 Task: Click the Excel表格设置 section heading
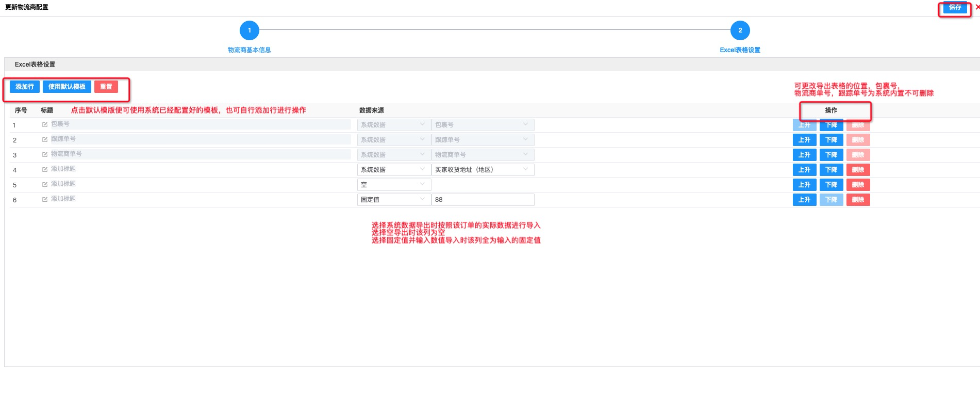click(35, 65)
